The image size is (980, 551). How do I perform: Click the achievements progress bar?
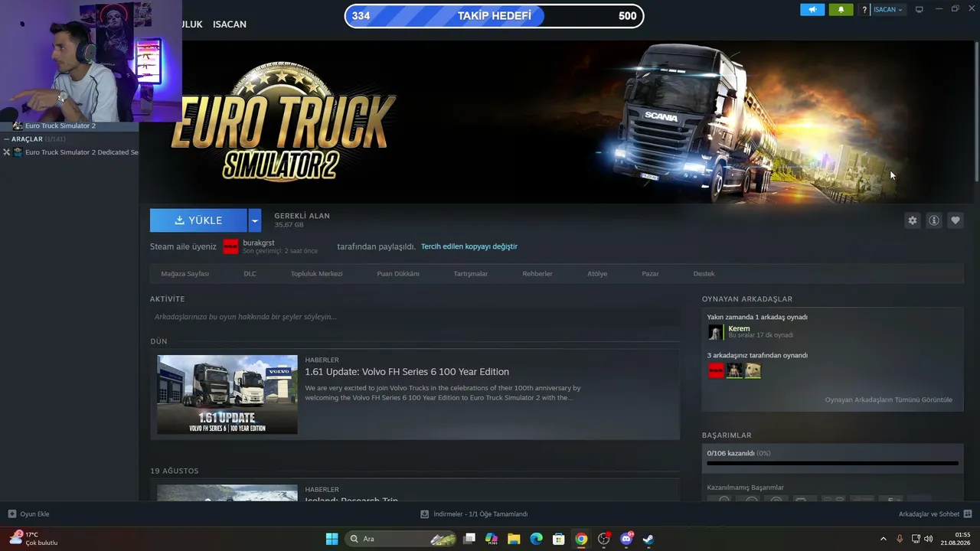[832, 463]
